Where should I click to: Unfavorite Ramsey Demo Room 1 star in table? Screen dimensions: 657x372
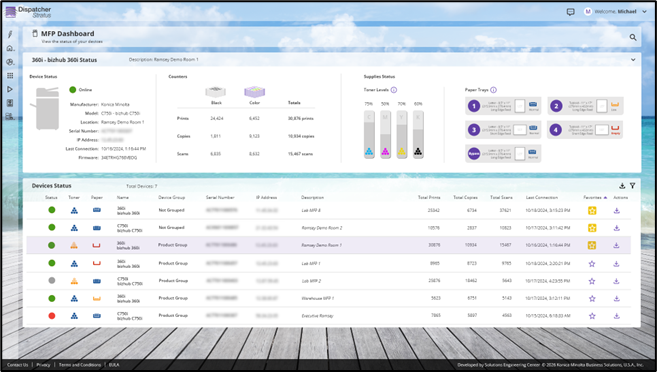pyautogui.click(x=592, y=245)
